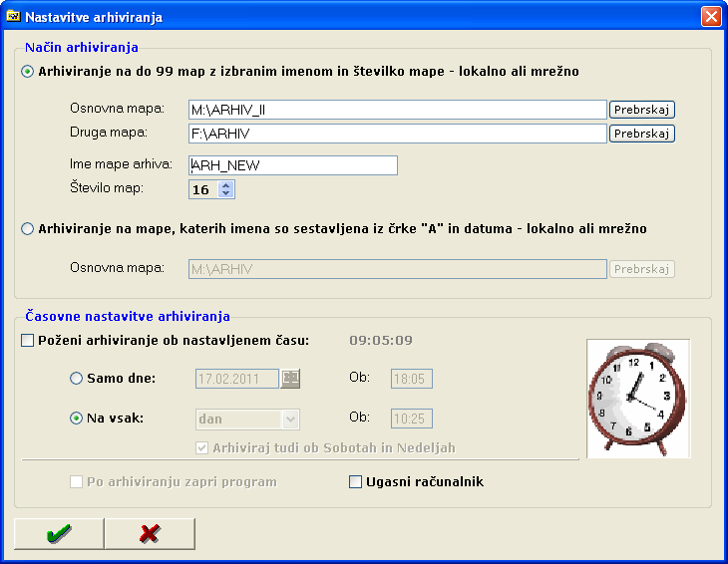Increase Število map with up arrow
The width and height of the screenshot is (728, 564).
[x=226, y=184]
